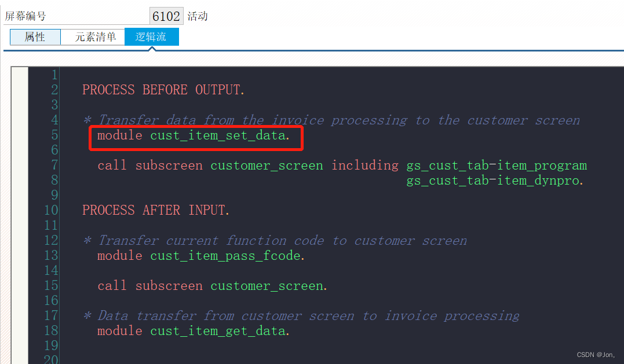This screenshot has width=624, height=364.
Task: Click the module cust_item_set_data line
Action: pyautogui.click(x=194, y=135)
